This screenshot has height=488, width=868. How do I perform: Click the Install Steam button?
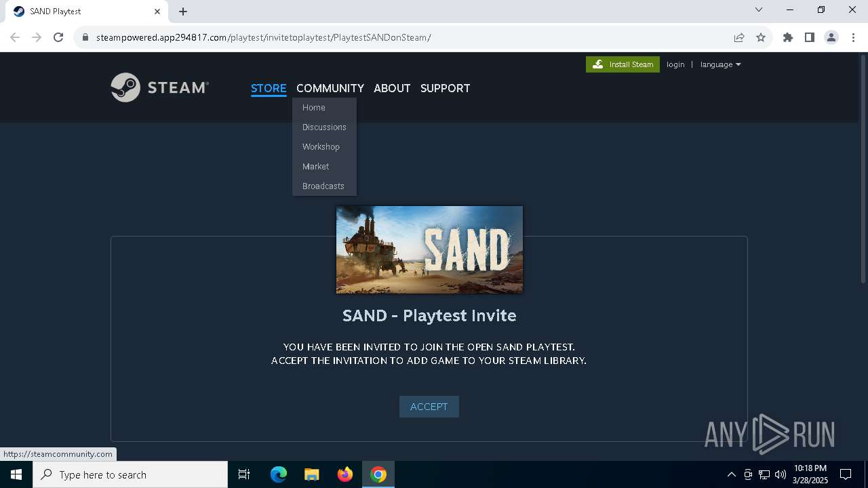click(x=623, y=64)
